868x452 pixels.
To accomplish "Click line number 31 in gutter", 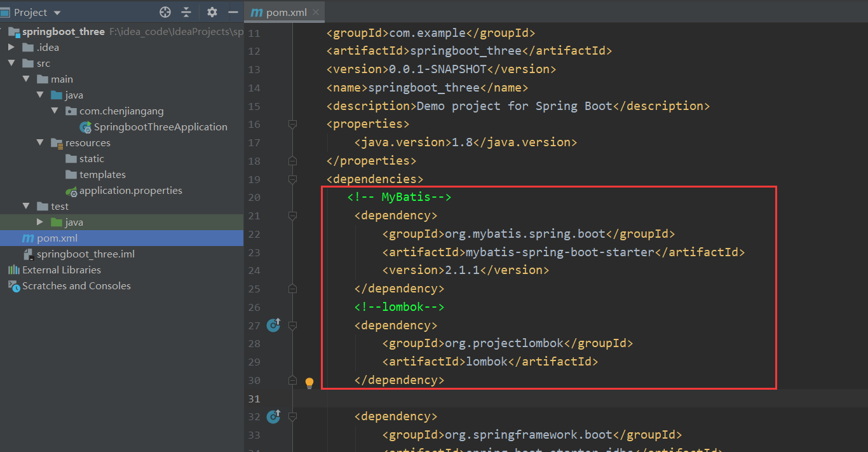I will [x=254, y=399].
